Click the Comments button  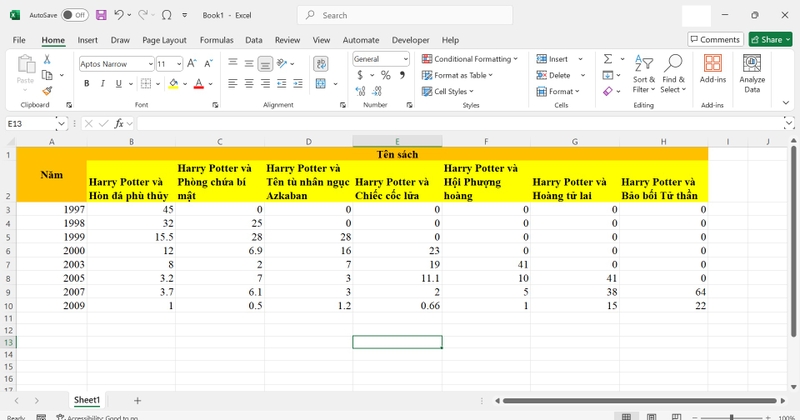tap(715, 39)
